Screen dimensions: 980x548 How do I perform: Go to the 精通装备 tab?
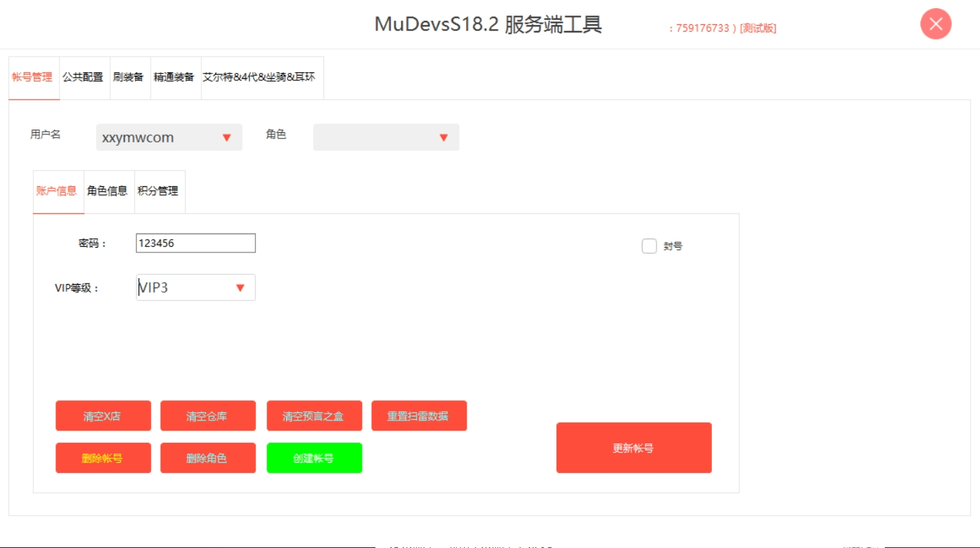click(174, 78)
